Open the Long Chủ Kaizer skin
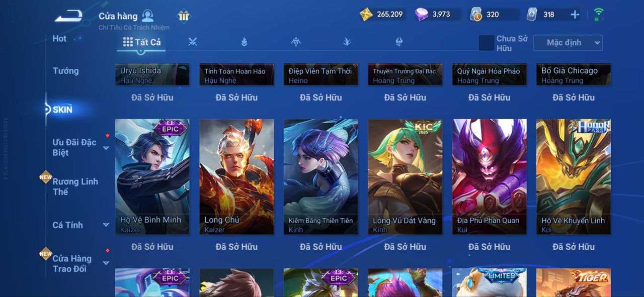 pyautogui.click(x=236, y=177)
